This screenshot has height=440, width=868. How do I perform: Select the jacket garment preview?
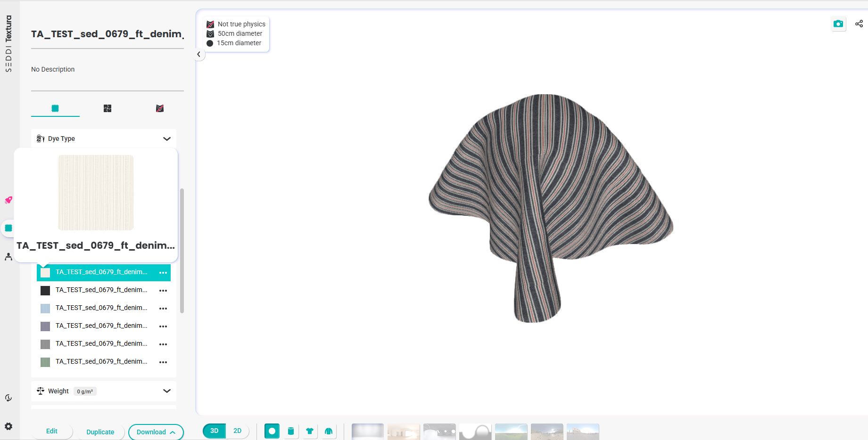tap(329, 431)
